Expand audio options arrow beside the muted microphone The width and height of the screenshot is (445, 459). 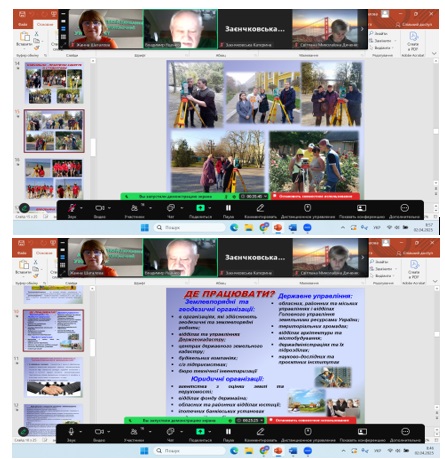[x=81, y=208]
